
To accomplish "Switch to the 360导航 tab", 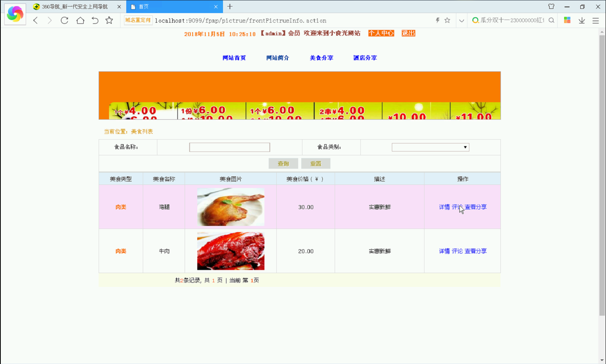I will pos(75,7).
